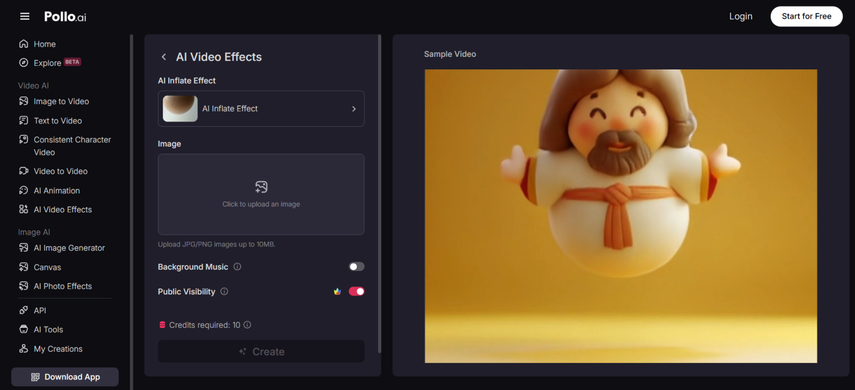Click the Home icon in sidebar
The height and width of the screenshot is (390, 855).
(x=23, y=44)
